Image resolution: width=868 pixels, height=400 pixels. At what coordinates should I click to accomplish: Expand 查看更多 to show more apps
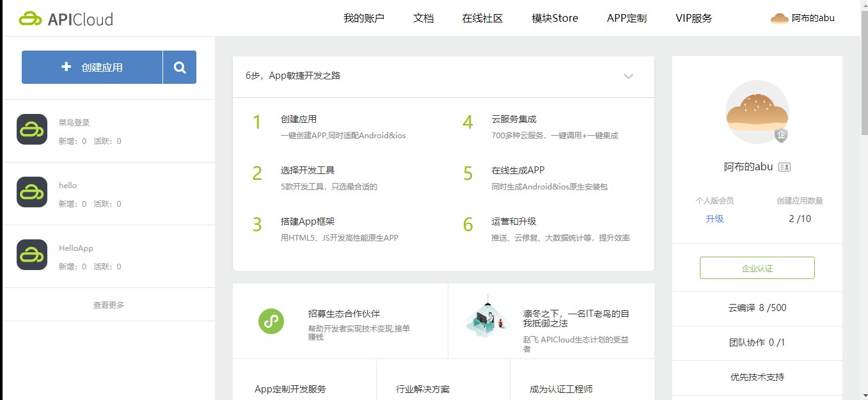pos(108,304)
